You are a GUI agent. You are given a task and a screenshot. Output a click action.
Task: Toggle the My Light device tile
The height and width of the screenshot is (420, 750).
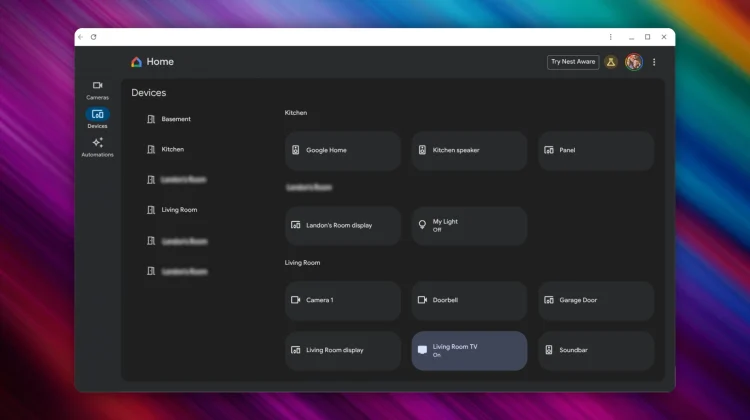coord(469,226)
